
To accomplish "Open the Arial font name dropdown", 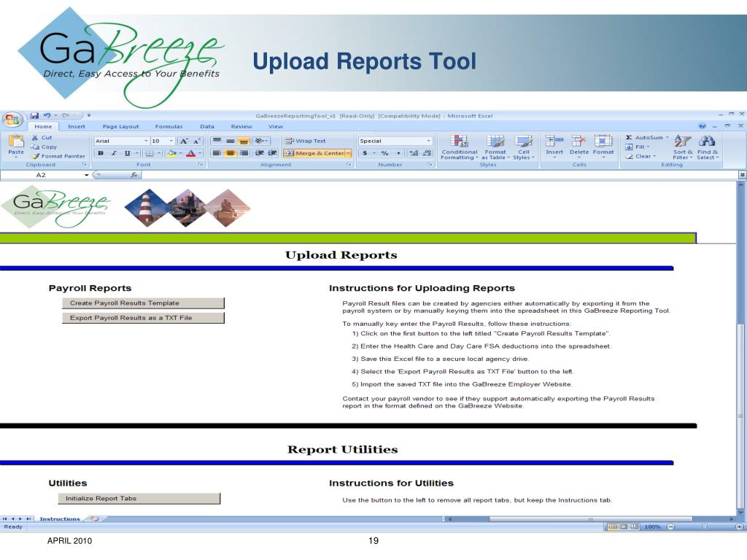I will point(145,141).
